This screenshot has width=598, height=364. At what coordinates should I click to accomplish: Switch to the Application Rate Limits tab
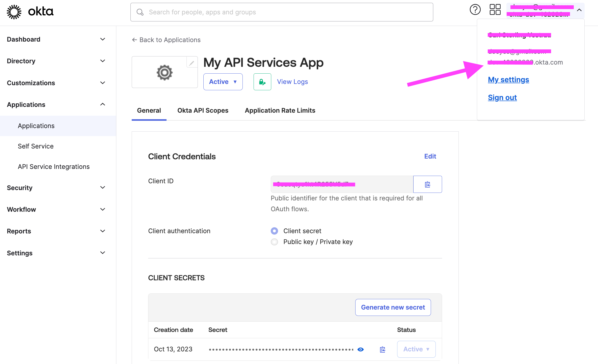[280, 110]
